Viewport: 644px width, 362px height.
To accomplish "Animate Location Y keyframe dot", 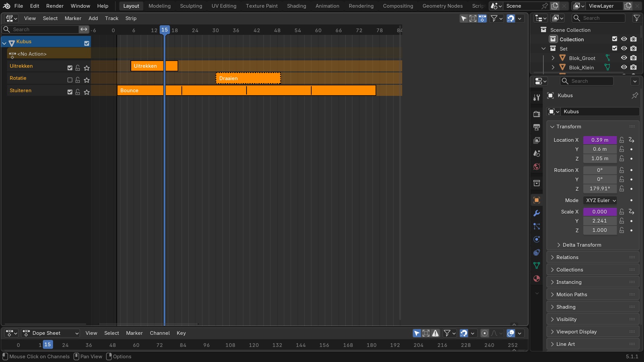I will coord(631,149).
